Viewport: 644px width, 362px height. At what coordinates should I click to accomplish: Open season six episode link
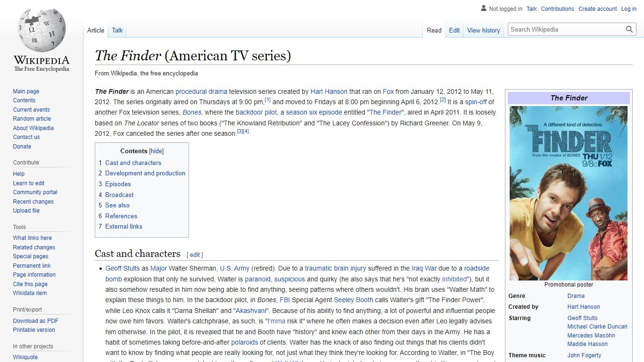click(314, 112)
